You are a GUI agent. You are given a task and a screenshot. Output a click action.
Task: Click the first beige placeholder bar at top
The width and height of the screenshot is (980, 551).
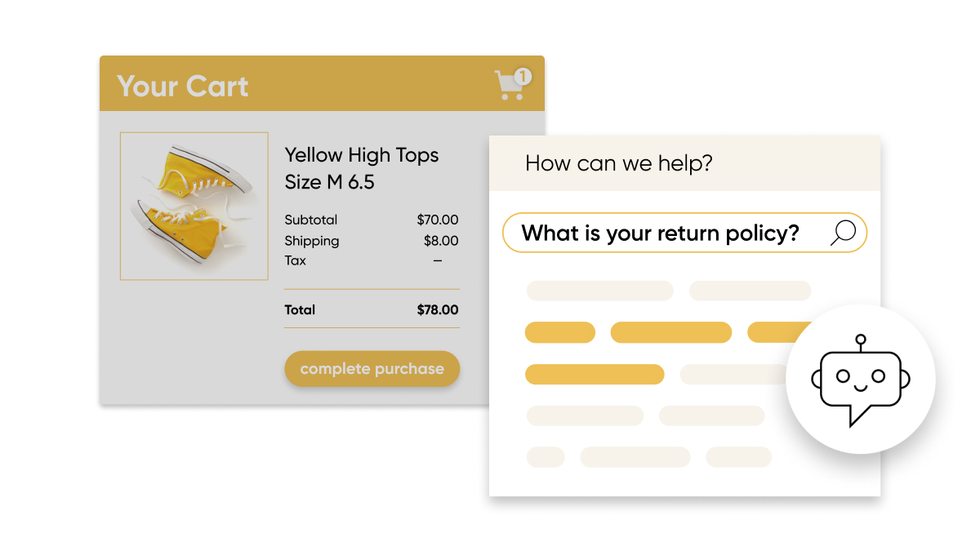pos(599,291)
